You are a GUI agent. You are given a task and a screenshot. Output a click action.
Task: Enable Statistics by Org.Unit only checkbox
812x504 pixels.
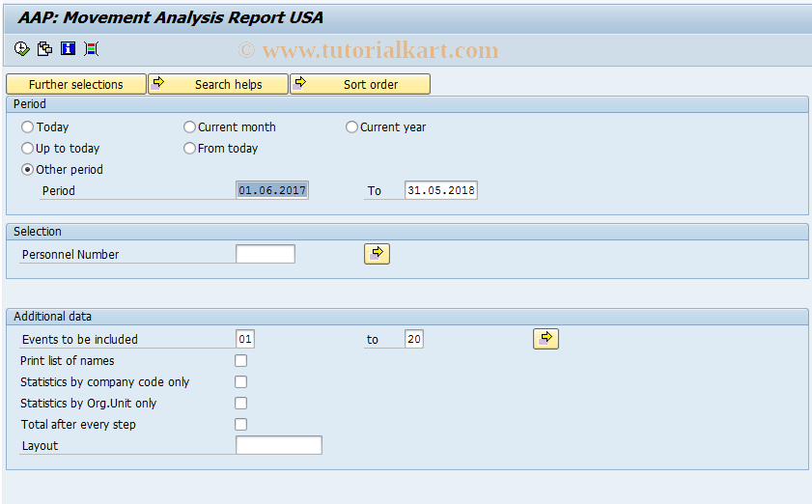pos(240,403)
